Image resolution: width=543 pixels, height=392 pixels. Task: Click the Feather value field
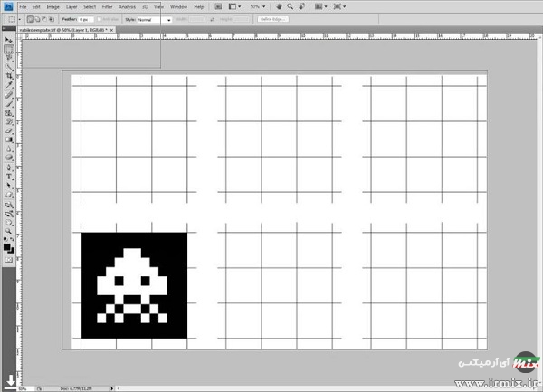86,20
